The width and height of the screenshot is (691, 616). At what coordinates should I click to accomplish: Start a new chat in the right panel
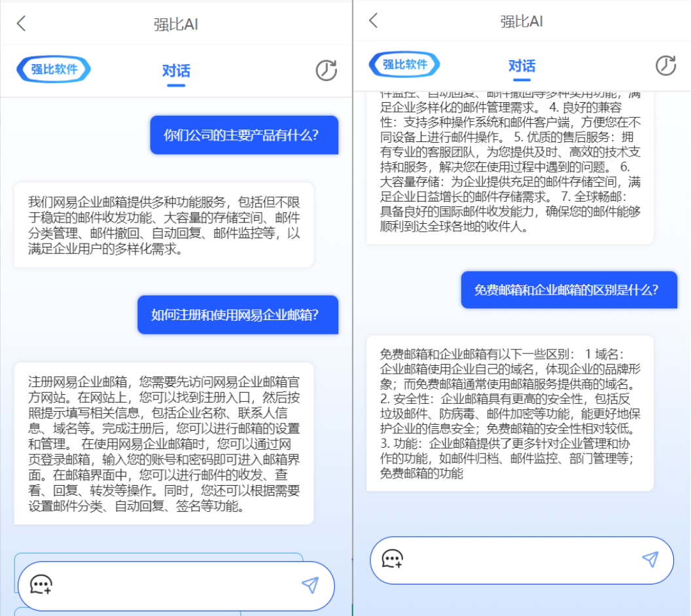[393, 559]
